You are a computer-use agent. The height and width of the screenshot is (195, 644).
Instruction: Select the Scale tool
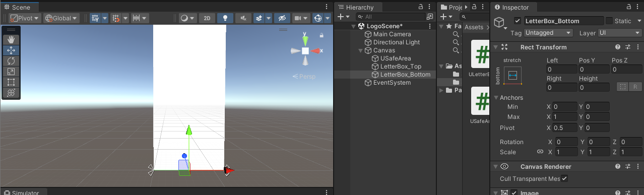pyautogui.click(x=11, y=71)
